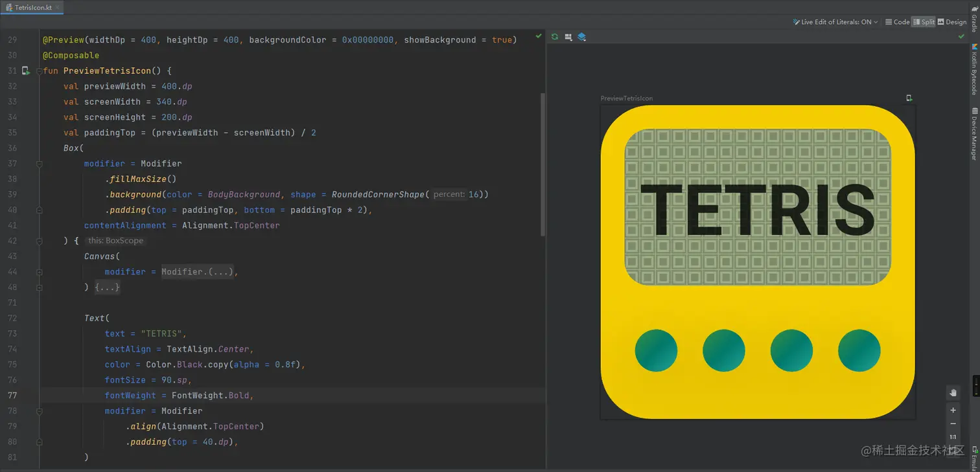Collapse the PreviewTetrisIcon function at line 31
The image size is (980, 472).
coord(39,71)
